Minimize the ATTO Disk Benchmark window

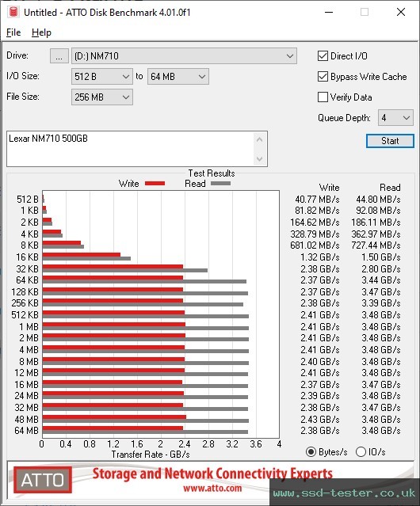[x=329, y=12]
